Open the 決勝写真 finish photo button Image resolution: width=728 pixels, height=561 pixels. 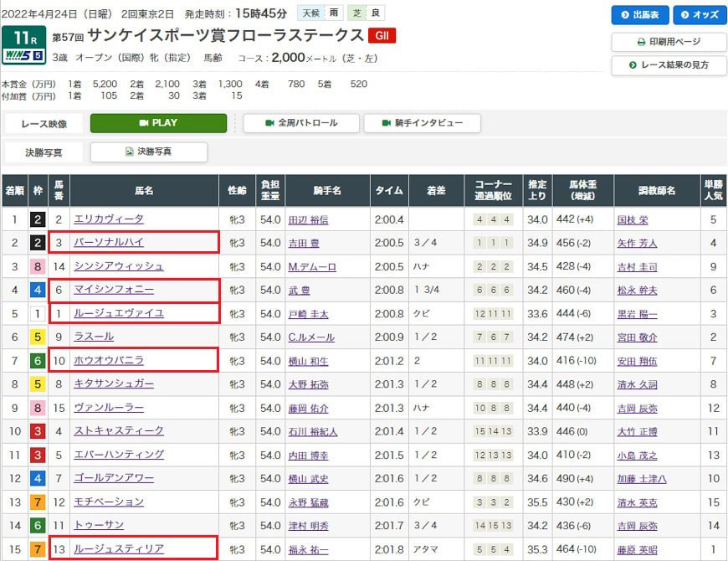pyautogui.click(x=148, y=152)
